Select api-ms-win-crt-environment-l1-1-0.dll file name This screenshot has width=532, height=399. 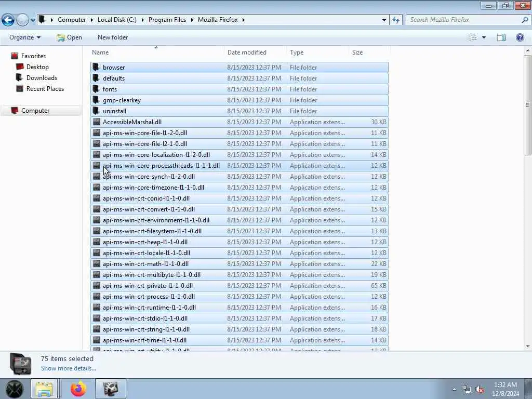point(156,220)
